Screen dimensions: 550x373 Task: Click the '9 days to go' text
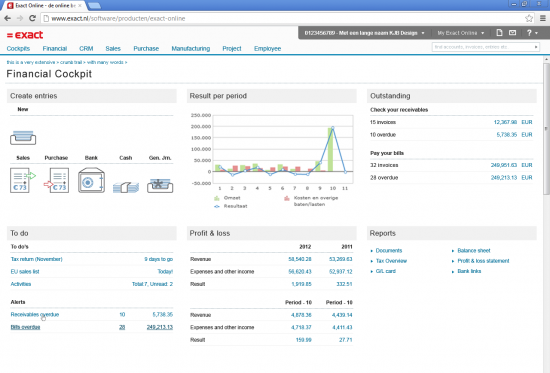159,259
